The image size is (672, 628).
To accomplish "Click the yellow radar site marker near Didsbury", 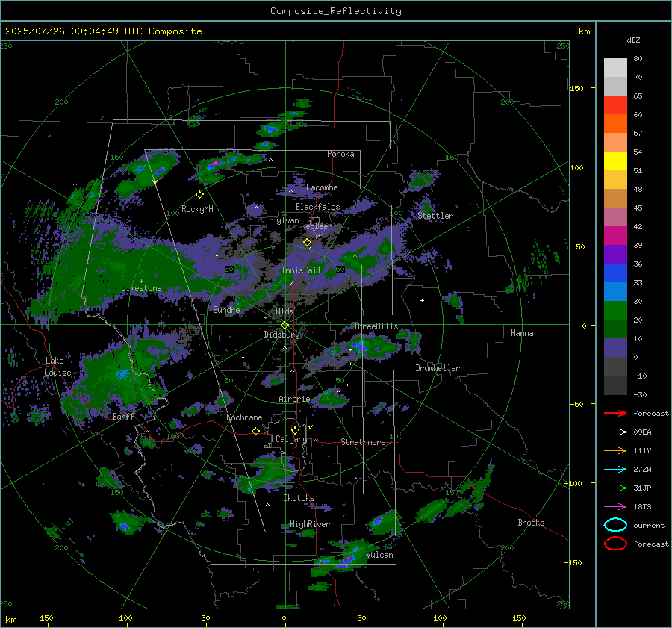I will point(285,325).
